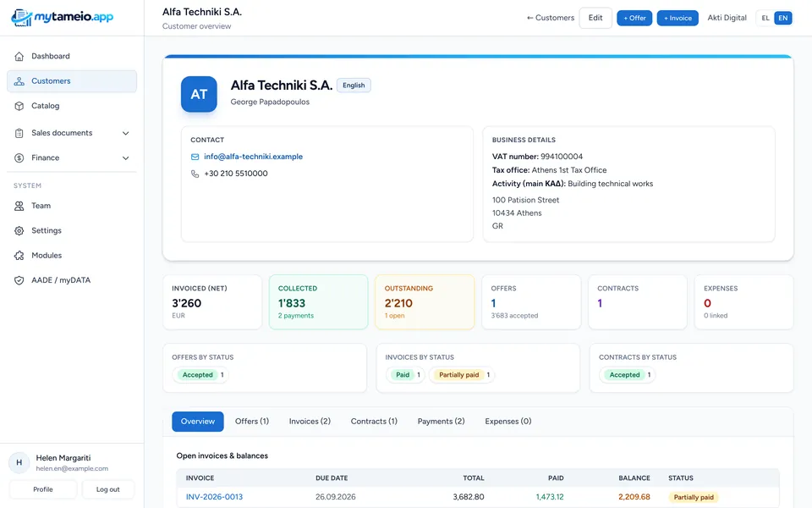Click the AT customer avatar

coord(199,94)
